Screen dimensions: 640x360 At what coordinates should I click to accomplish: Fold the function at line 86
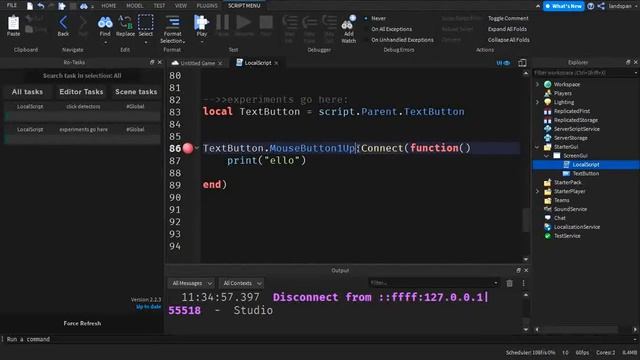coord(197,148)
